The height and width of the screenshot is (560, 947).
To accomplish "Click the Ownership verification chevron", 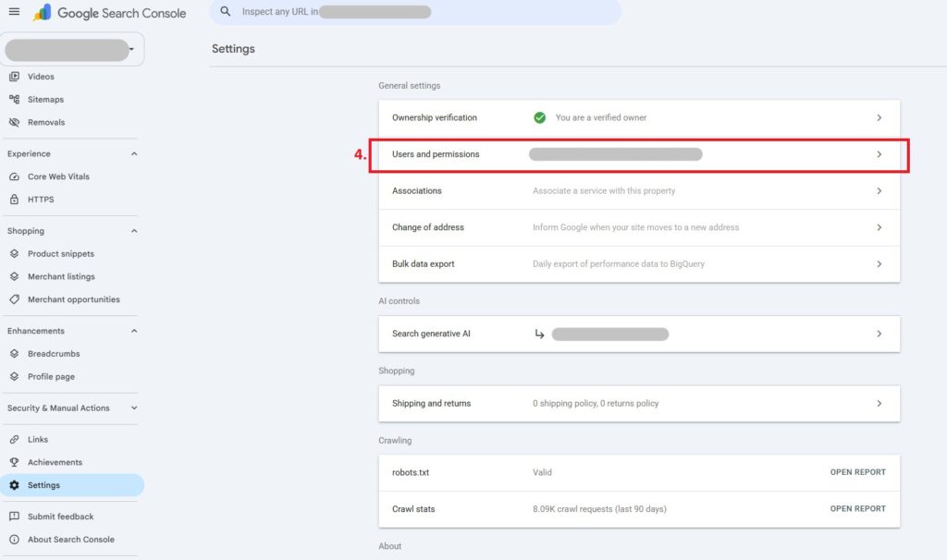I will (879, 117).
